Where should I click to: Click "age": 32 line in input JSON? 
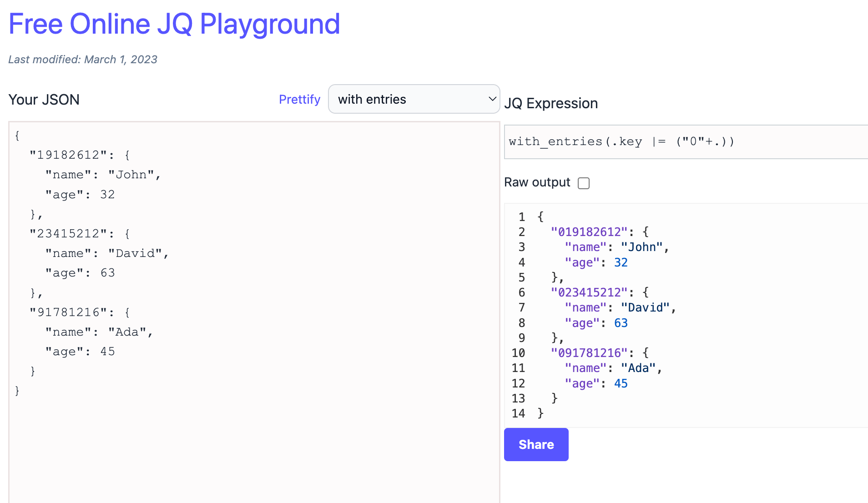[80, 195]
